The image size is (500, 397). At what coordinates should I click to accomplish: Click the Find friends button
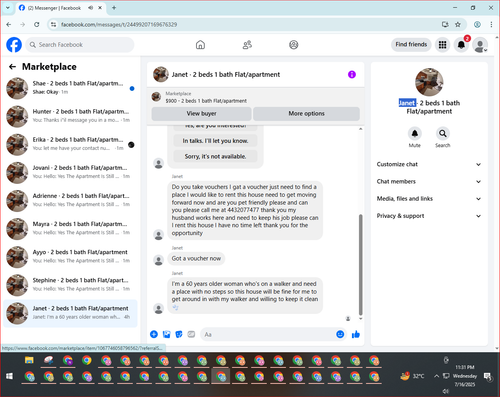coord(411,44)
